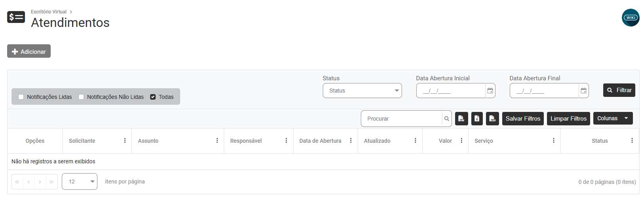Export the table as CSV
This screenshot has height=208, width=644.
(492, 119)
